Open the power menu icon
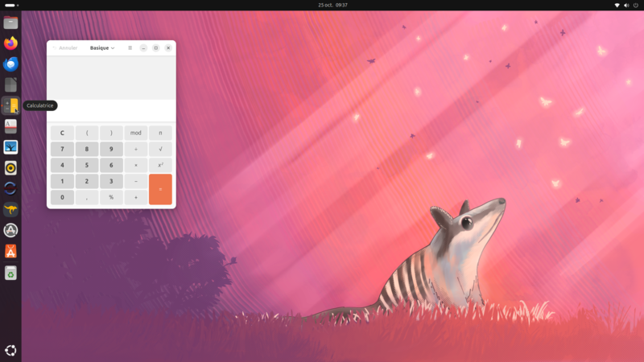Image resolution: width=644 pixels, height=362 pixels. [636, 6]
